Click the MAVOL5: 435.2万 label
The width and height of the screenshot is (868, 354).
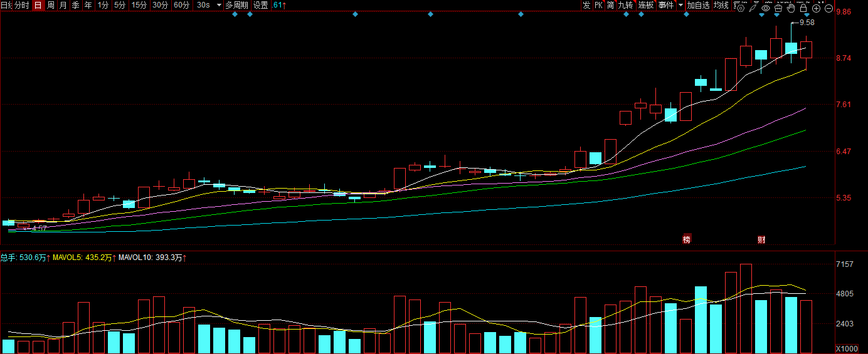pos(84,258)
